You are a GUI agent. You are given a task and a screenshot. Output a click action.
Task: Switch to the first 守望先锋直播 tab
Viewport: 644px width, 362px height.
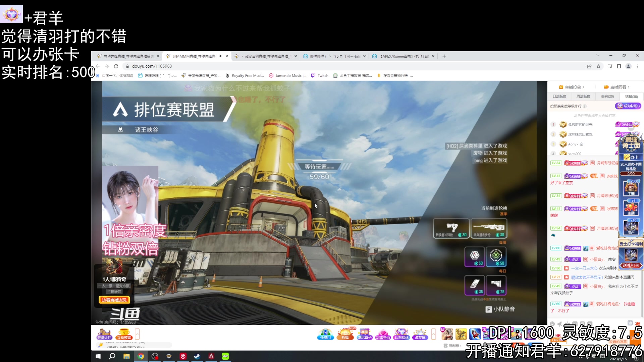tap(127, 56)
